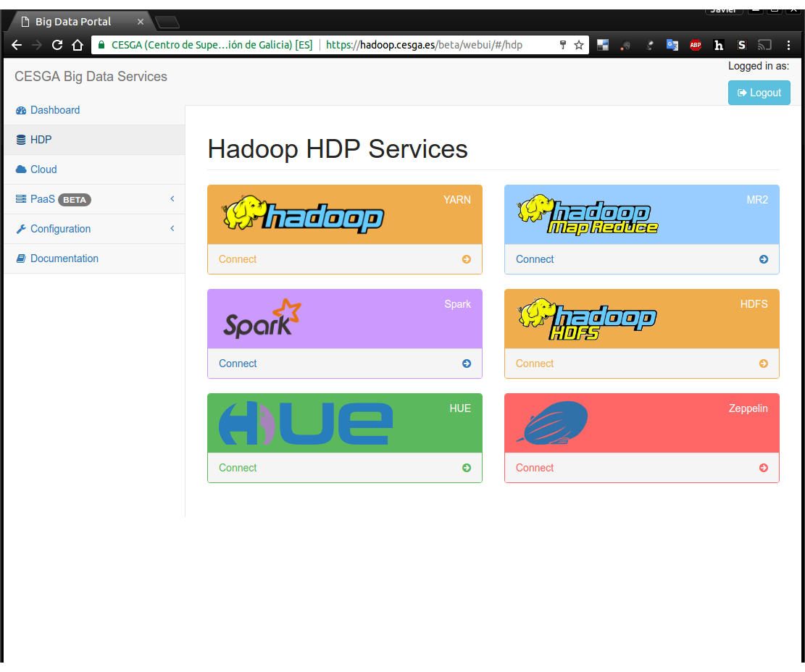The image size is (805, 672).
Task: Open the Adblock Plus extension
Action: click(696, 45)
